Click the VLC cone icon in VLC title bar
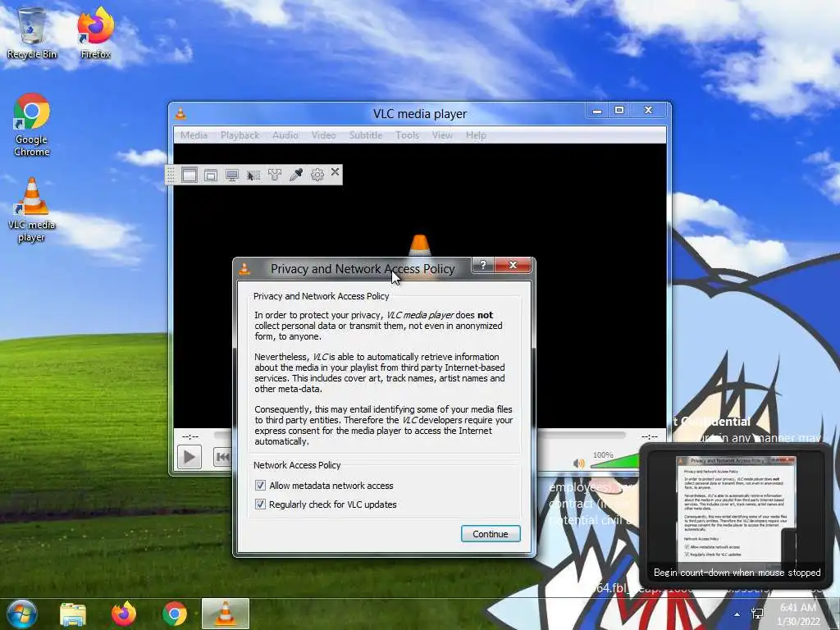Screen dimensions: 840x630 pyautogui.click(x=180, y=113)
